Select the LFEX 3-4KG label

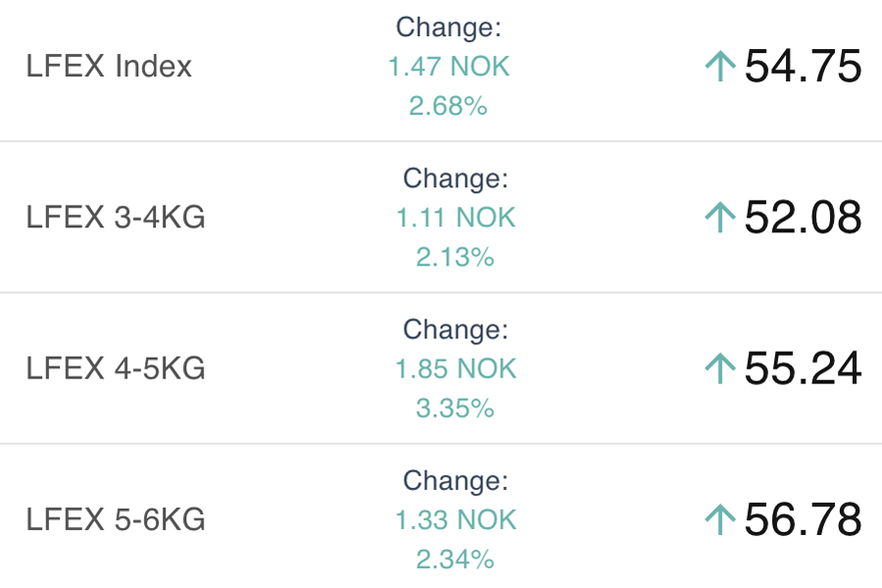116,218
